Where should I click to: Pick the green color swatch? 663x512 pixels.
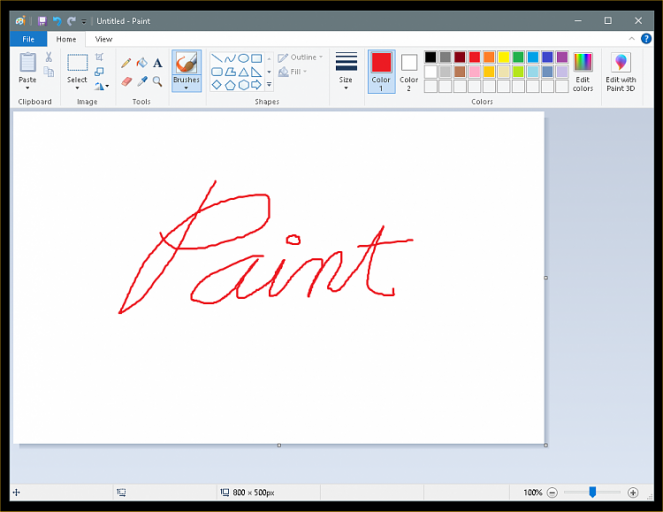click(518, 57)
